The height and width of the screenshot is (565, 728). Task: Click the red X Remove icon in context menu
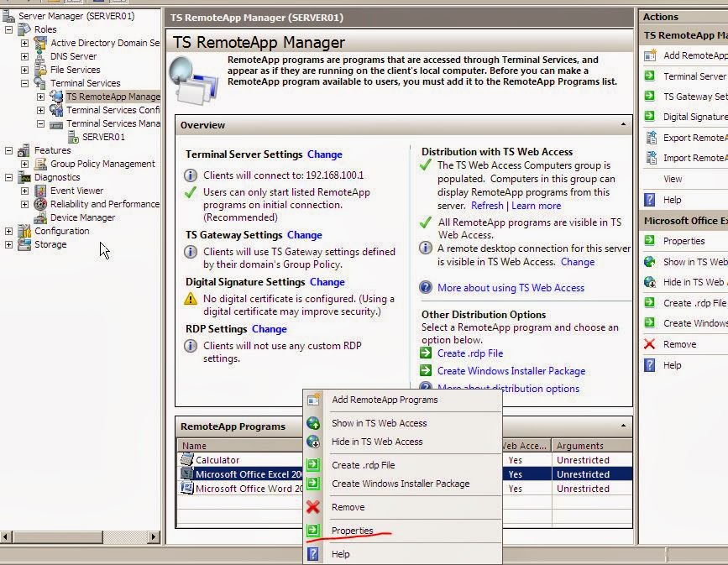point(313,507)
